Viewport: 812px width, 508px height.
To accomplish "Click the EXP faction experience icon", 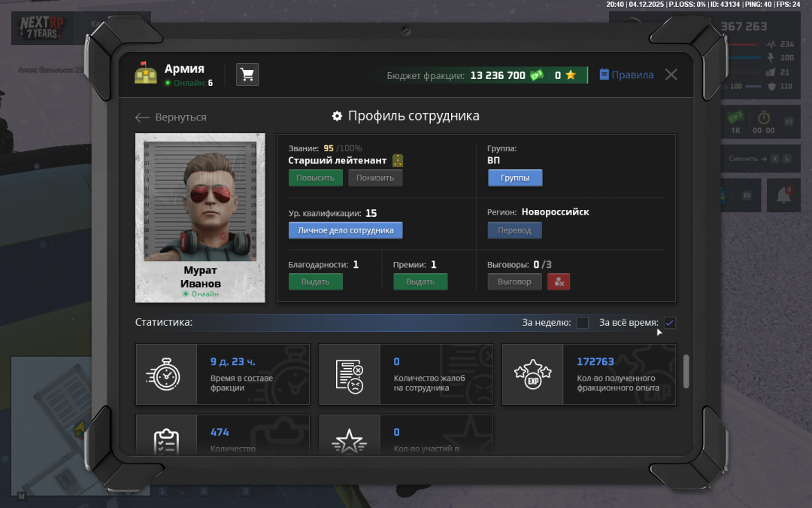I will [x=532, y=375].
